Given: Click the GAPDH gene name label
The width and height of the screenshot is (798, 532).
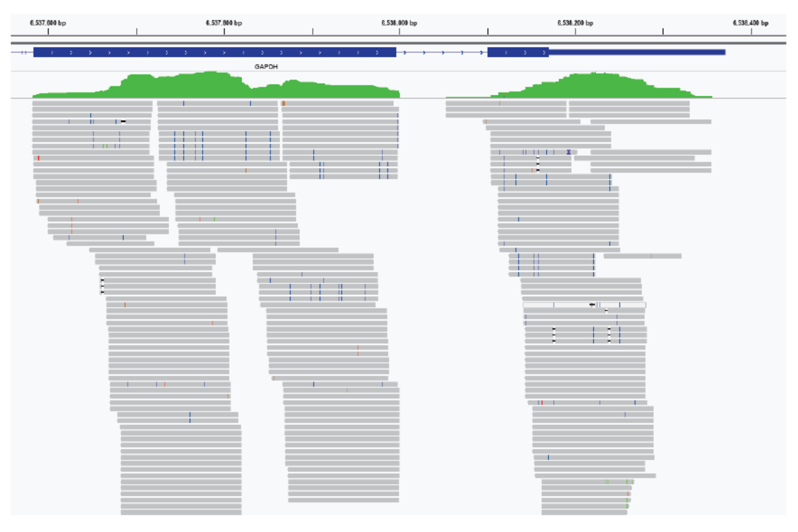Looking at the screenshot, I should pos(266,67).
